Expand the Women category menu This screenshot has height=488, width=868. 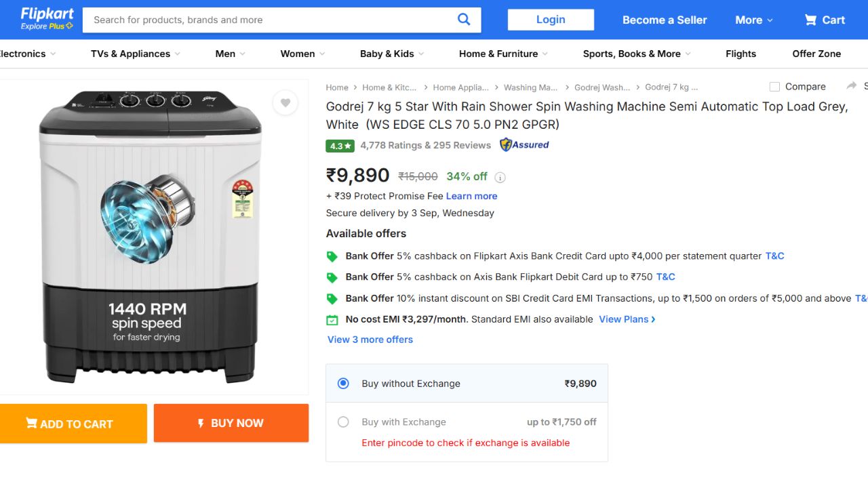[303, 54]
